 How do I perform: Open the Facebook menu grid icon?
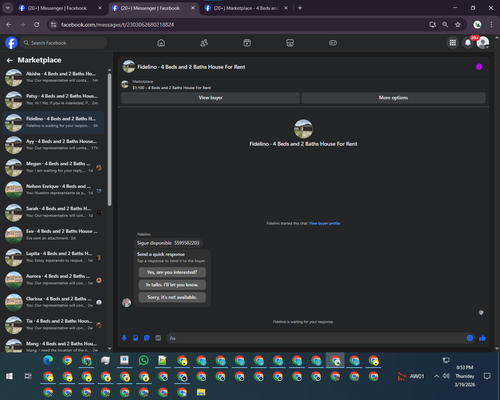453,43
